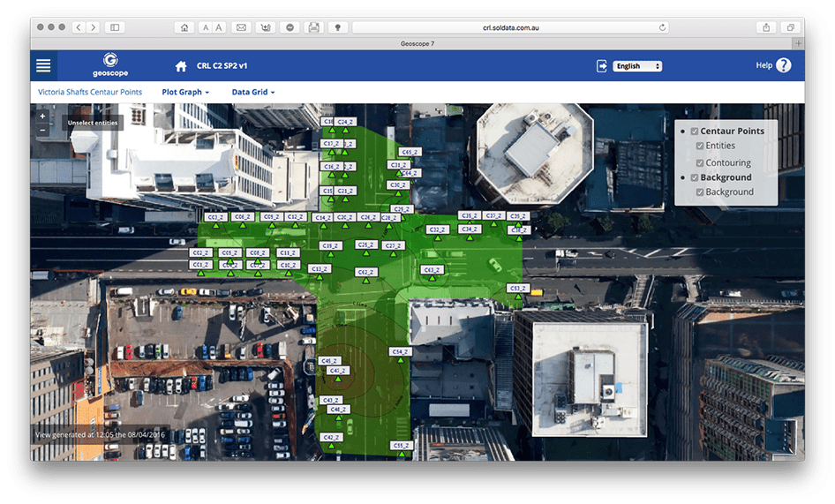The height and width of the screenshot is (504, 835).
Task: Expand the Plot Graph dropdown menu
Action: [185, 92]
